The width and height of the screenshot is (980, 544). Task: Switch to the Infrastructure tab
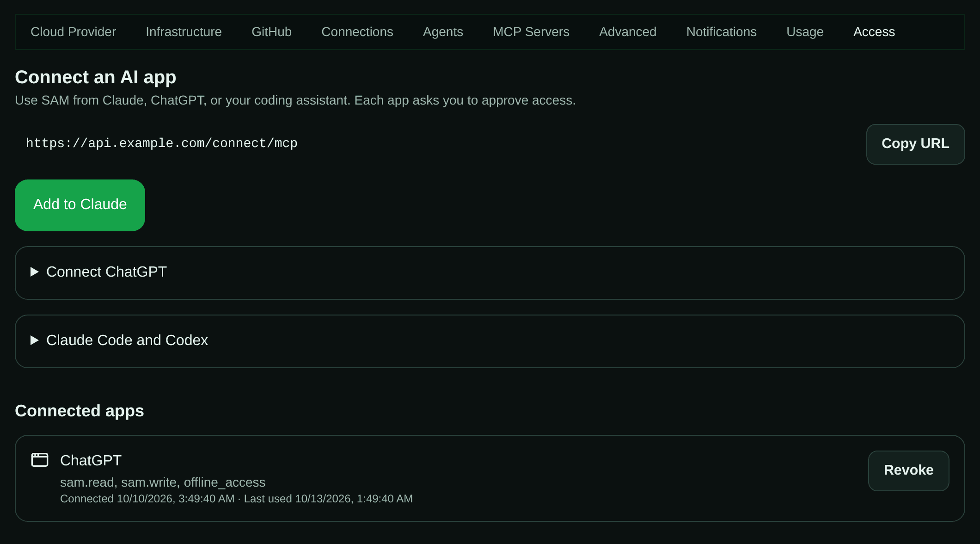click(x=184, y=32)
